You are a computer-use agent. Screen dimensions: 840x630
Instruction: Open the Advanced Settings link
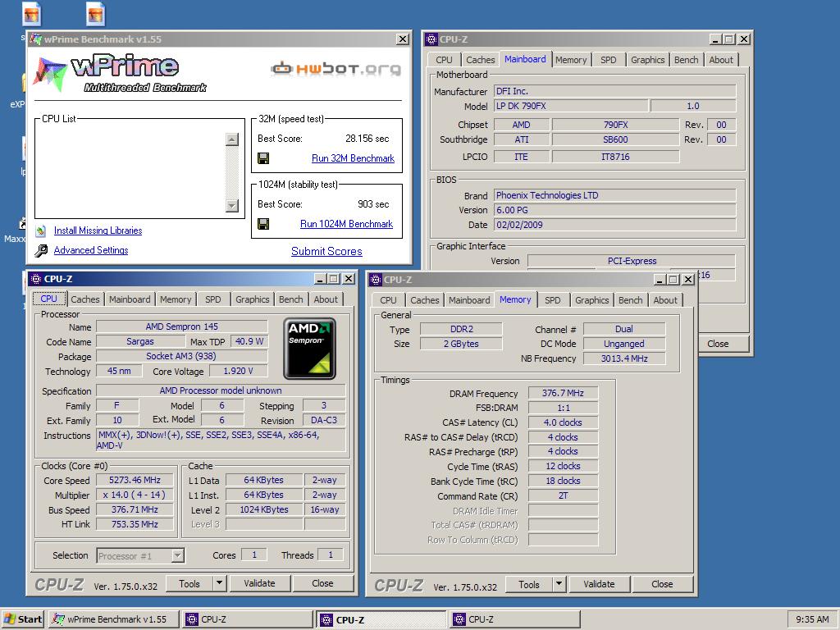point(91,250)
